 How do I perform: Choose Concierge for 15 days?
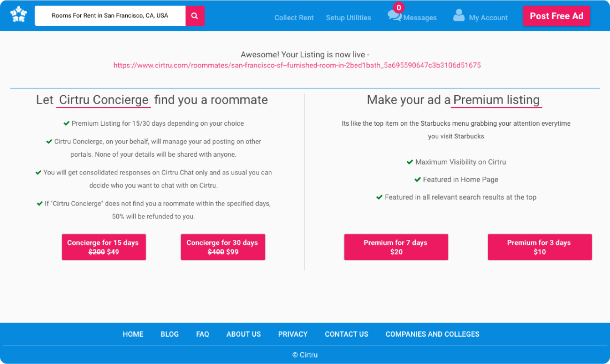[x=104, y=247]
